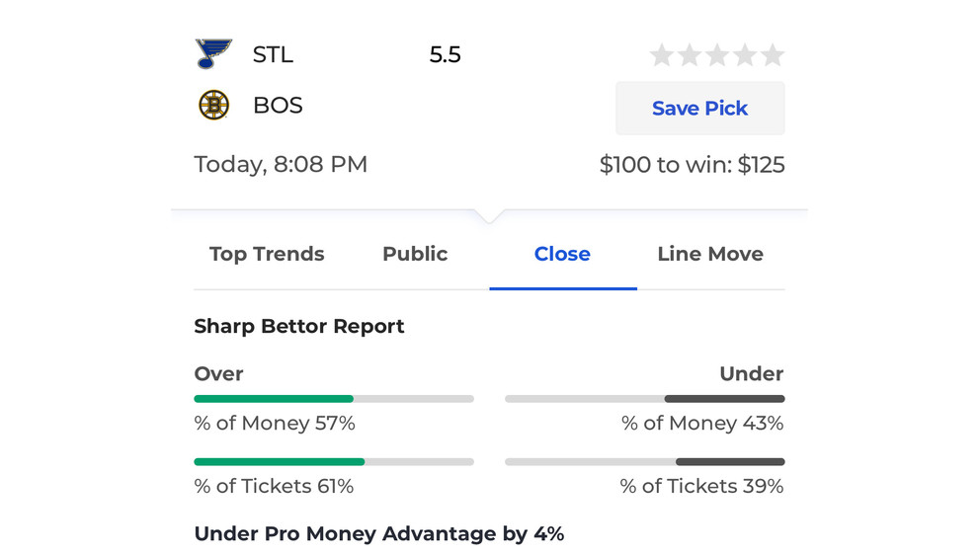Screen dimensions: 980x553
Task: Click the Under money percentage dark bar
Action: (725, 399)
